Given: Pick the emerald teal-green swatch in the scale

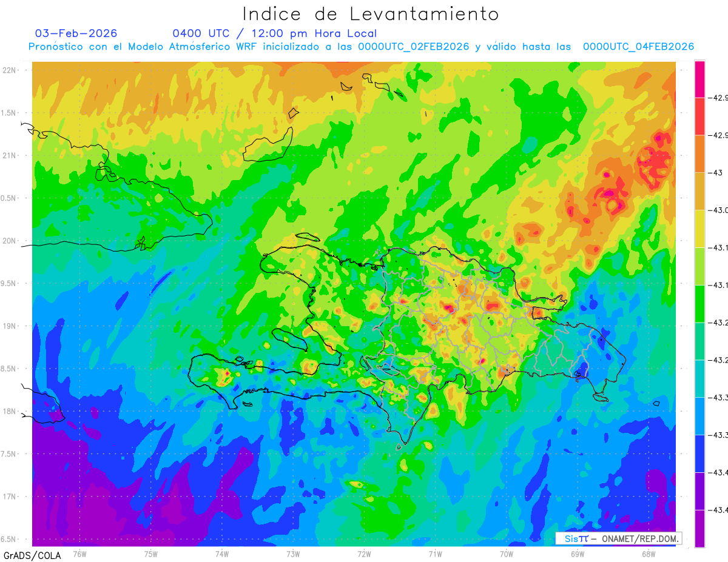Looking at the screenshot, I should point(699,341).
